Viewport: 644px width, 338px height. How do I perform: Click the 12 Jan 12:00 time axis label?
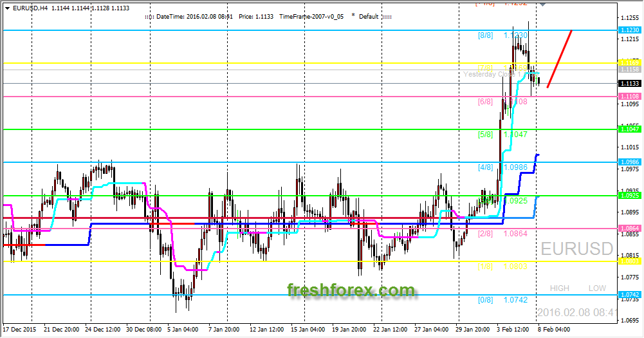pyautogui.click(x=266, y=330)
